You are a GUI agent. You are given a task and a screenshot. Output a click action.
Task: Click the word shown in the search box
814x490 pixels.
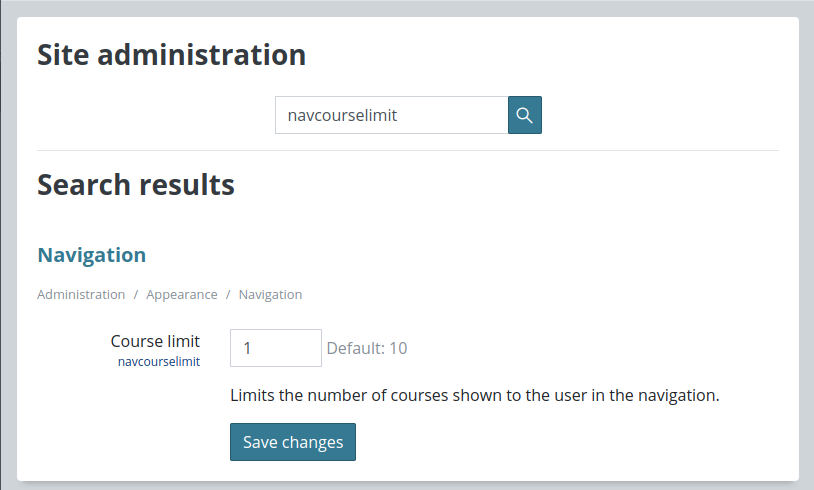pos(342,115)
